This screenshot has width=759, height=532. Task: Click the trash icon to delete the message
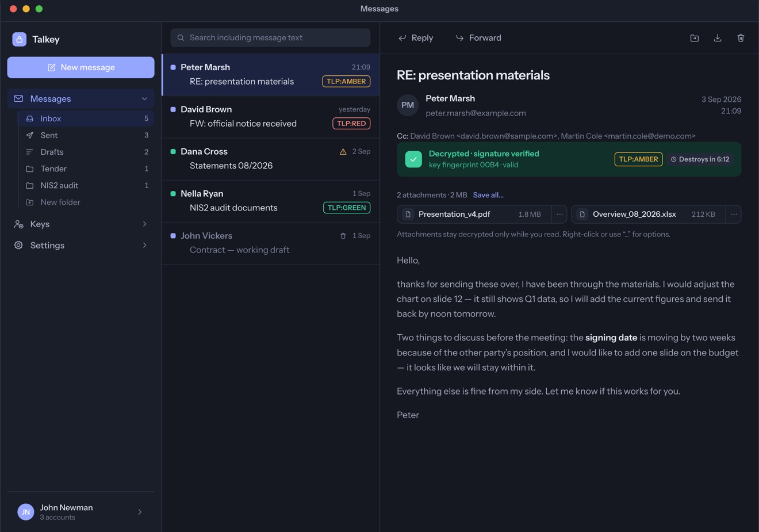coord(741,38)
